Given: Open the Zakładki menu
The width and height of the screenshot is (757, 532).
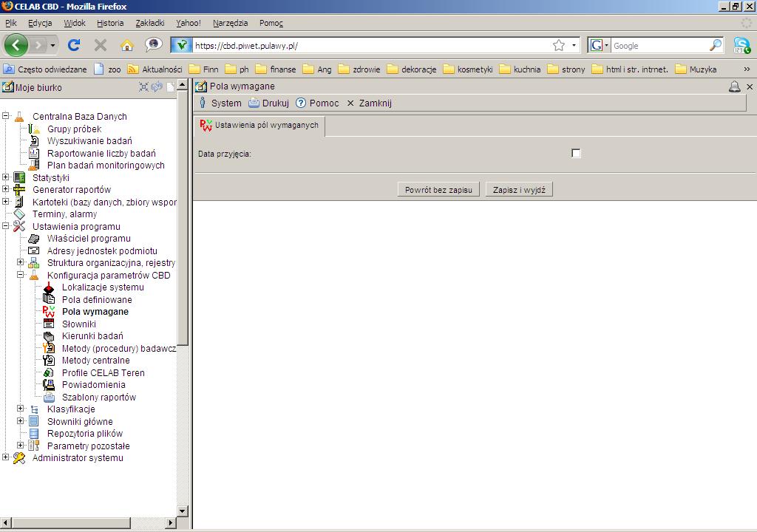Looking at the screenshot, I should (x=149, y=23).
